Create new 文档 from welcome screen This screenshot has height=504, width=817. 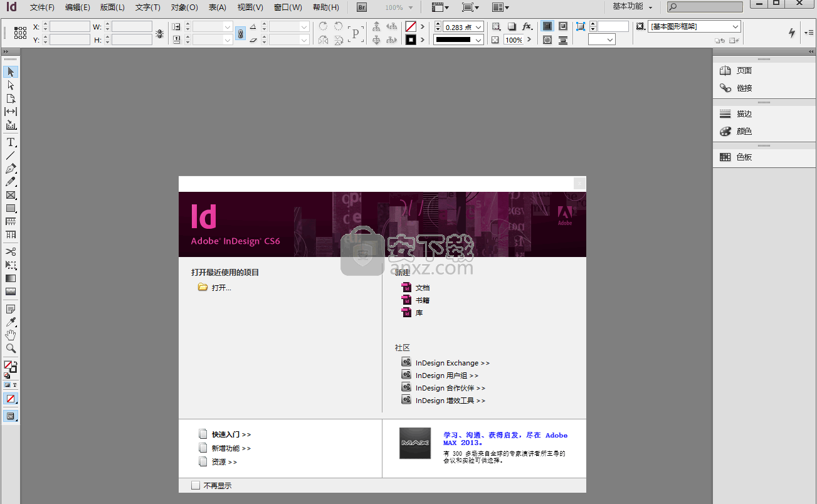(423, 288)
